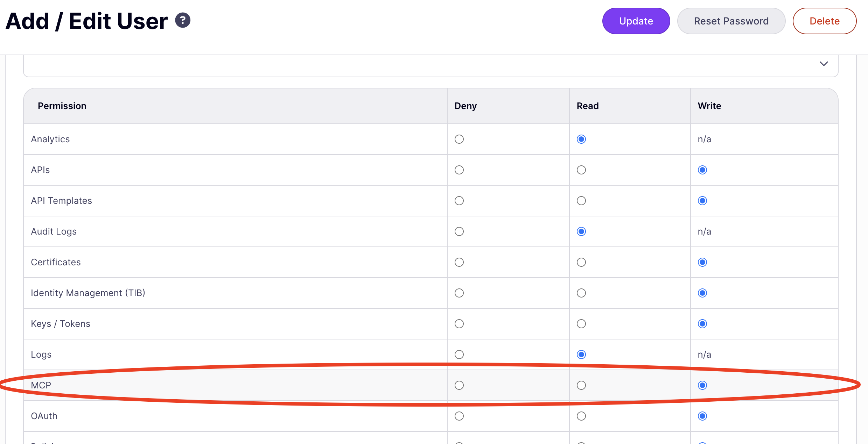
Task: Set MCP permission to Deny
Action: tap(459, 385)
